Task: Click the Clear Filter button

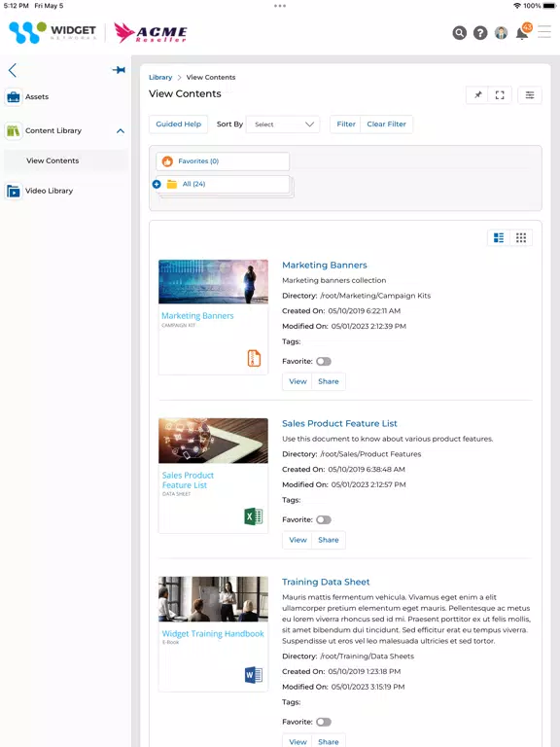Action: [386, 124]
